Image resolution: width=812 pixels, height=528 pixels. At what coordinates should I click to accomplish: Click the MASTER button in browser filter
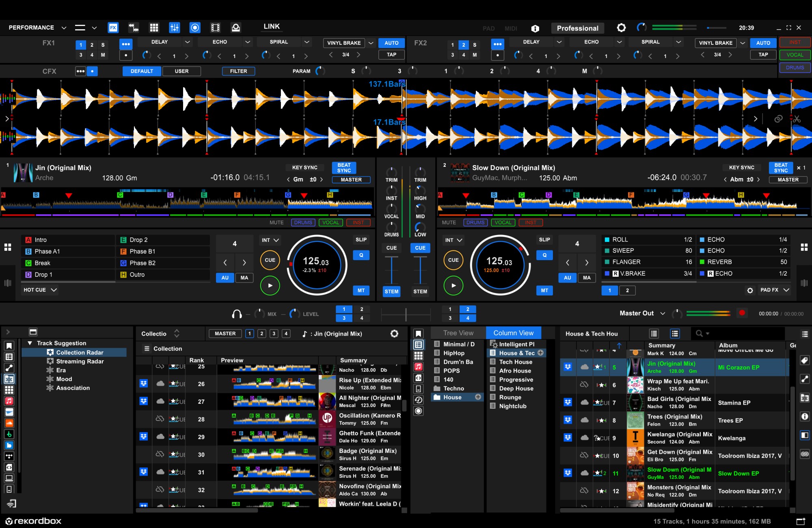pyautogui.click(x=225, y=333)
